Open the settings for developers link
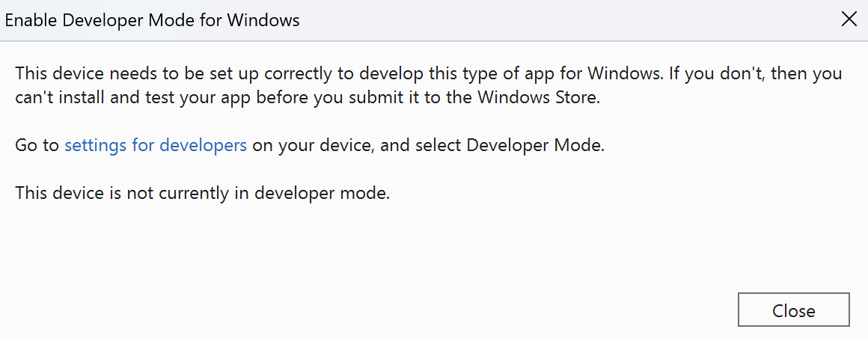 [156, 146]
